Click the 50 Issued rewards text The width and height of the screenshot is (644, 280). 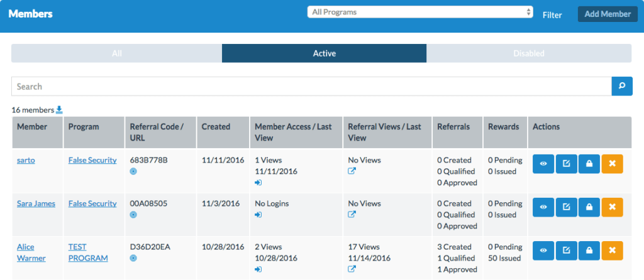(504, 258)
